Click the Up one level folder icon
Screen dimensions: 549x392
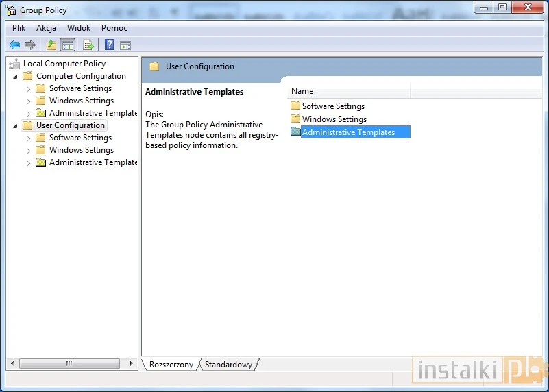click(x=51, y=45)
